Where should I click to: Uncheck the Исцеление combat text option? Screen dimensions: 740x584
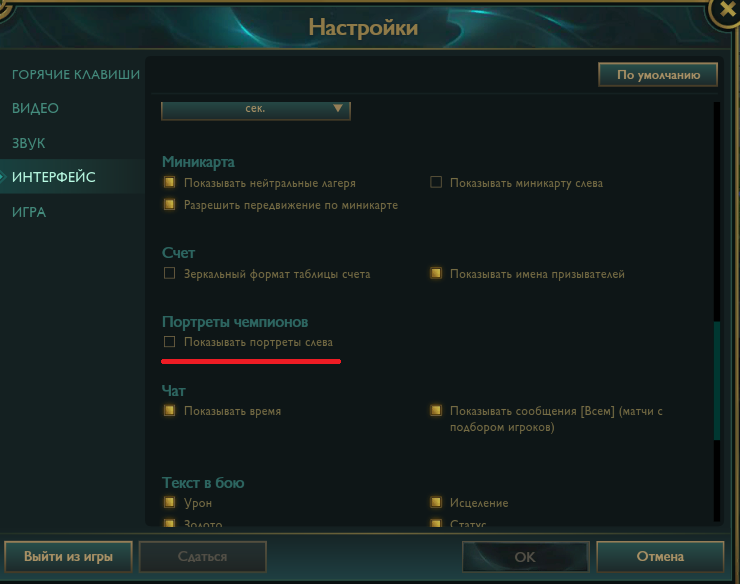pos(436,502)
